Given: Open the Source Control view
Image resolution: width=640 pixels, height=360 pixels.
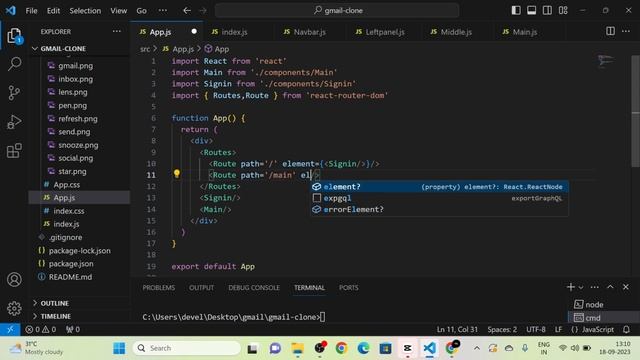Looking at the screenshot, I should (14, 93).
